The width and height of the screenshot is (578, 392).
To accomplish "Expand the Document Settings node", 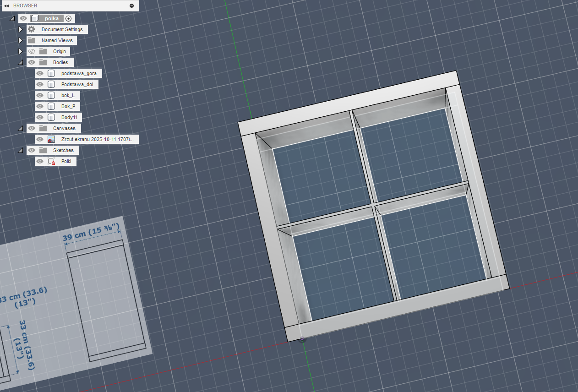I will click(x=20, y=29).
